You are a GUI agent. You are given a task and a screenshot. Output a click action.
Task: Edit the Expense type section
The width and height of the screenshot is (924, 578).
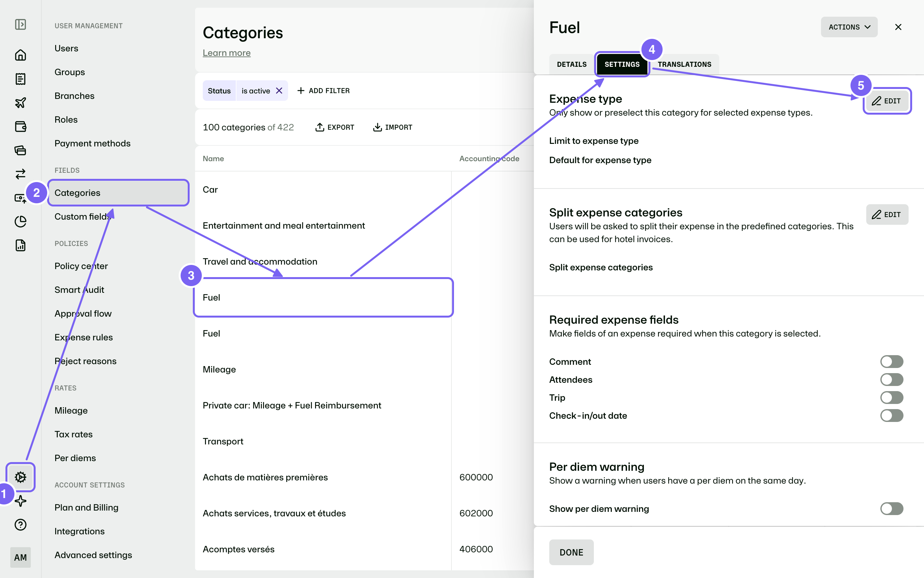[887, 101]
